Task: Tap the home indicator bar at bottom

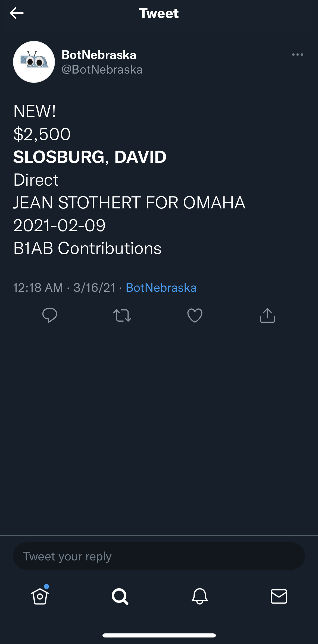Action: [159, 635]
